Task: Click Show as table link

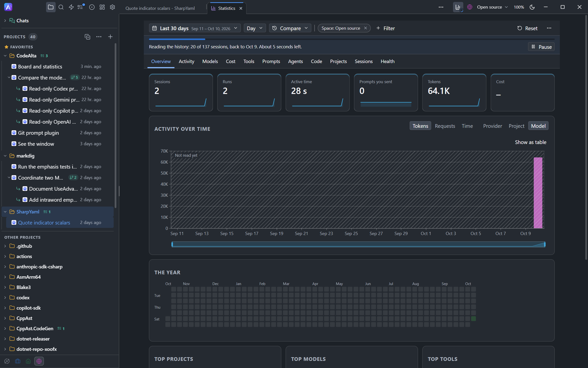Action: [531, 142]
